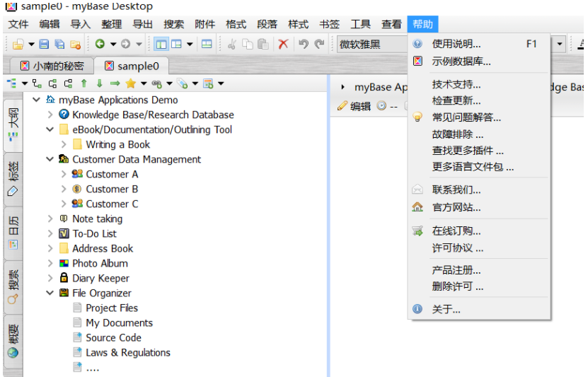Collapse the Customer Data Management node
The width and height of the screenshot is (588, 377).
50,159
